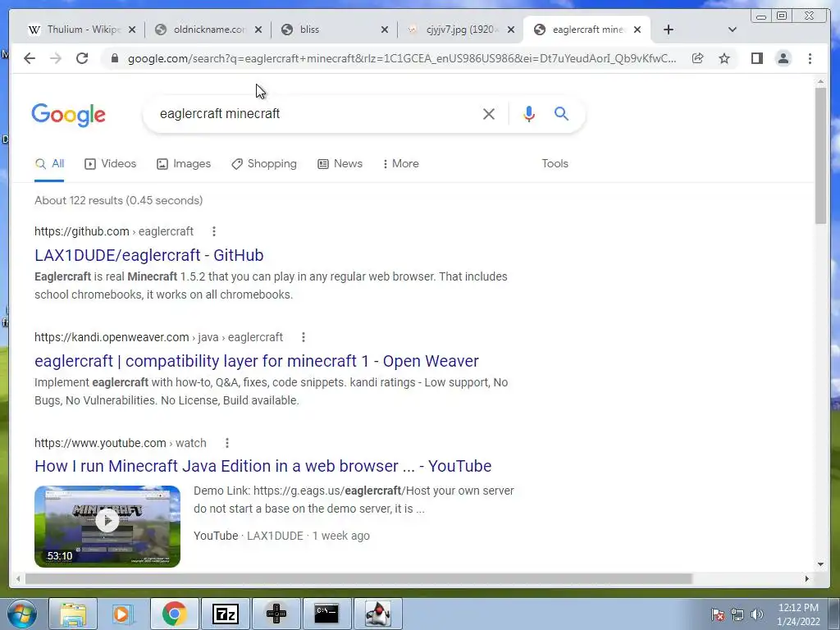Click in the Google search input field
840x630 pixels.
pos(316,113)
